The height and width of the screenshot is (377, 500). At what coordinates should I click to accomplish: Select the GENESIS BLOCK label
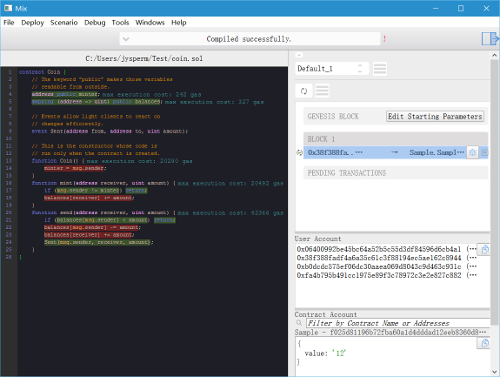coord(333,116)
